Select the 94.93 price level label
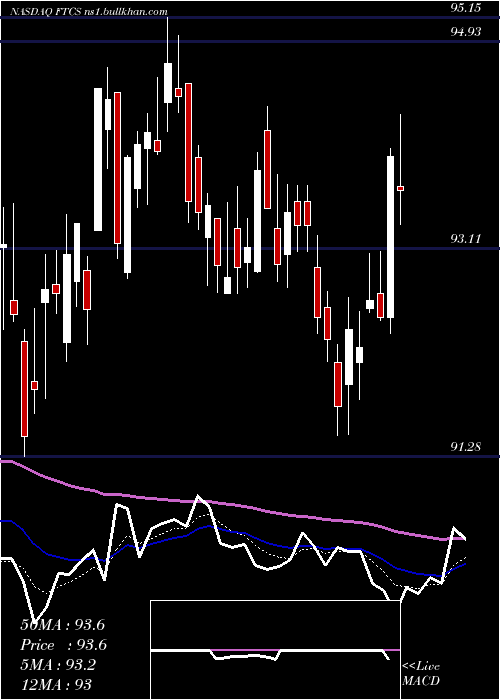 [466, 32]
